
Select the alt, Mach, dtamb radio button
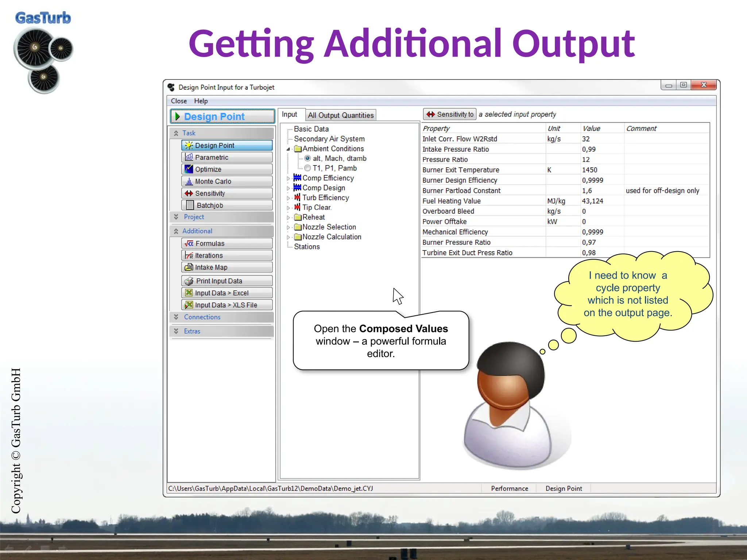coord(307,158)
